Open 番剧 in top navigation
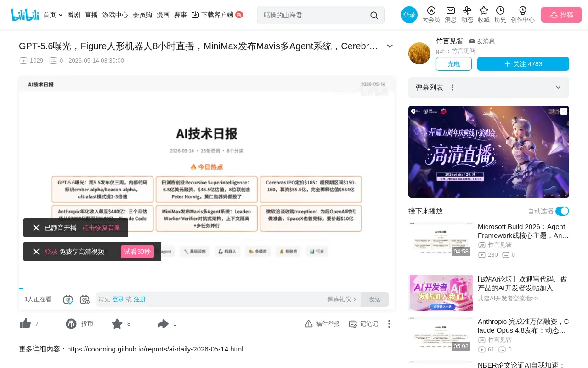 (x=74, y=15)
